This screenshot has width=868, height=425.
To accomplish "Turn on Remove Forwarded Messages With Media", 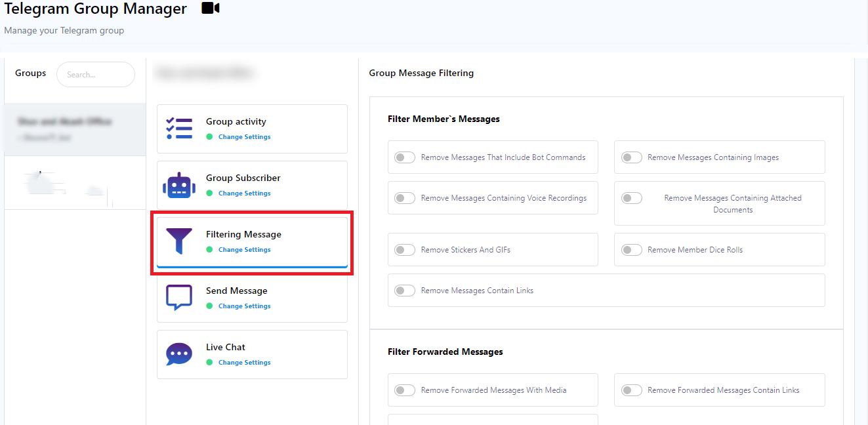I will pos(405,390).
